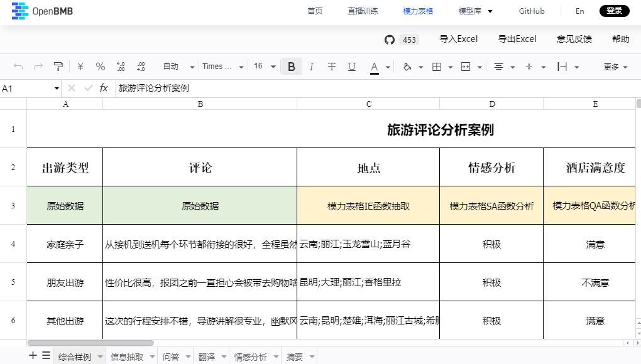Apply currency format with the ¥ icon
641x364 pixels.
coord(79,67)
